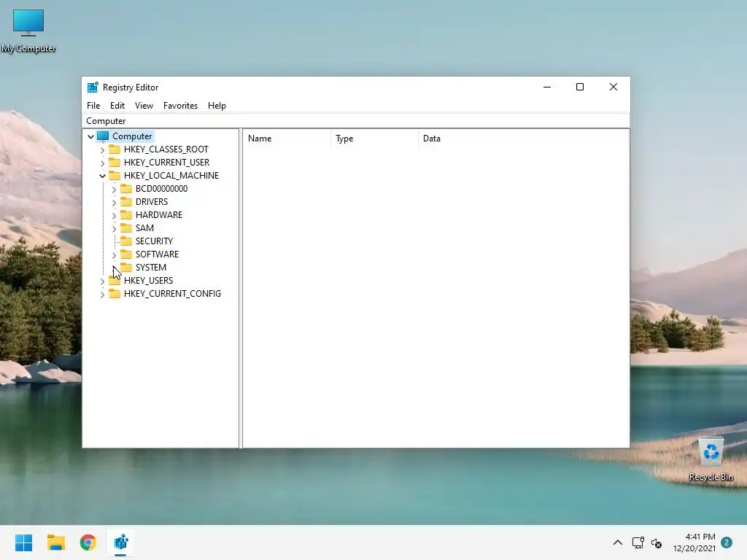Select the SYSTEM subkey

click(150, 267)
